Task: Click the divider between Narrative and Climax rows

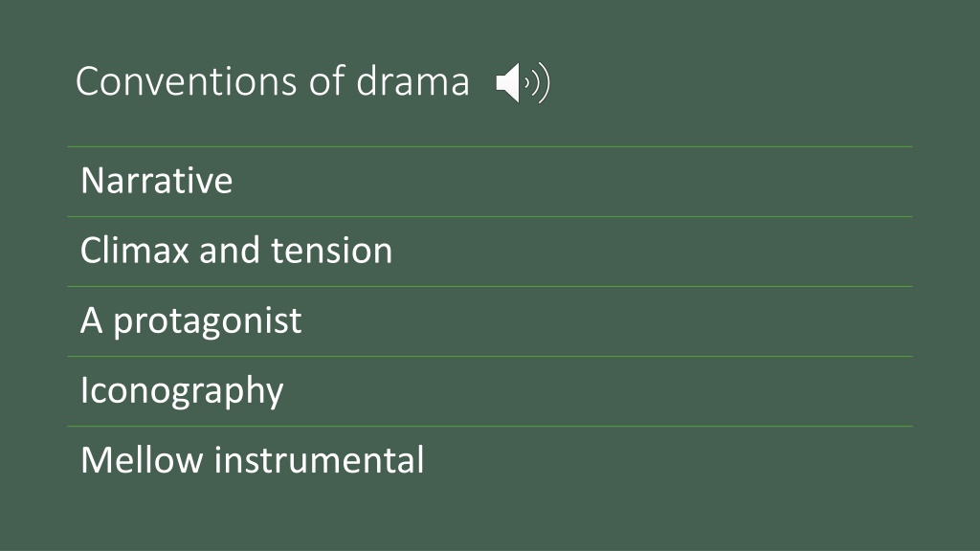Action: click(490, 217)
